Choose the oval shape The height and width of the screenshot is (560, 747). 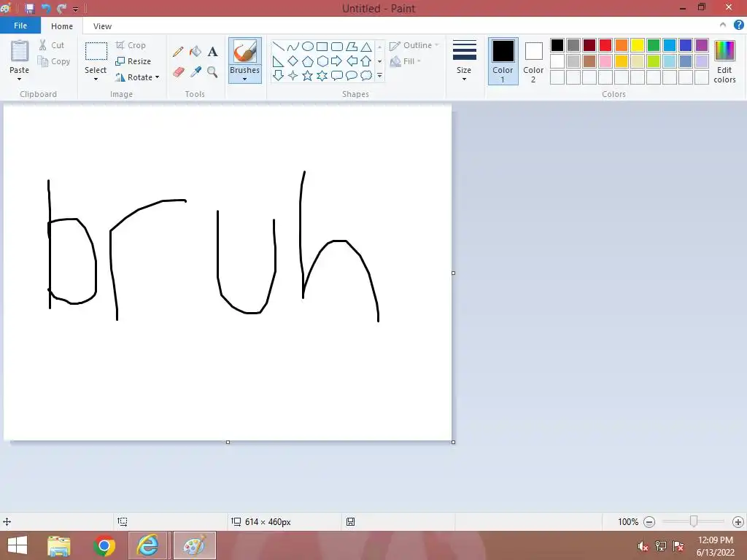tap(308, 46)
